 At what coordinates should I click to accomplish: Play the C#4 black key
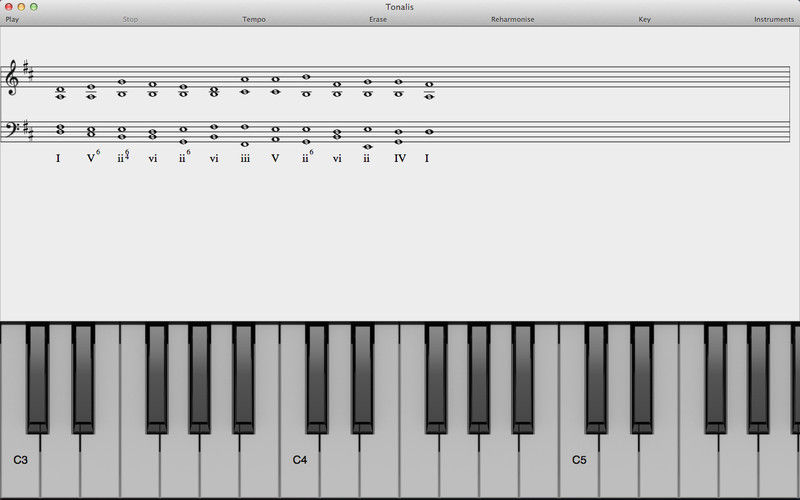pyautogui.click(x=317, y=378)
